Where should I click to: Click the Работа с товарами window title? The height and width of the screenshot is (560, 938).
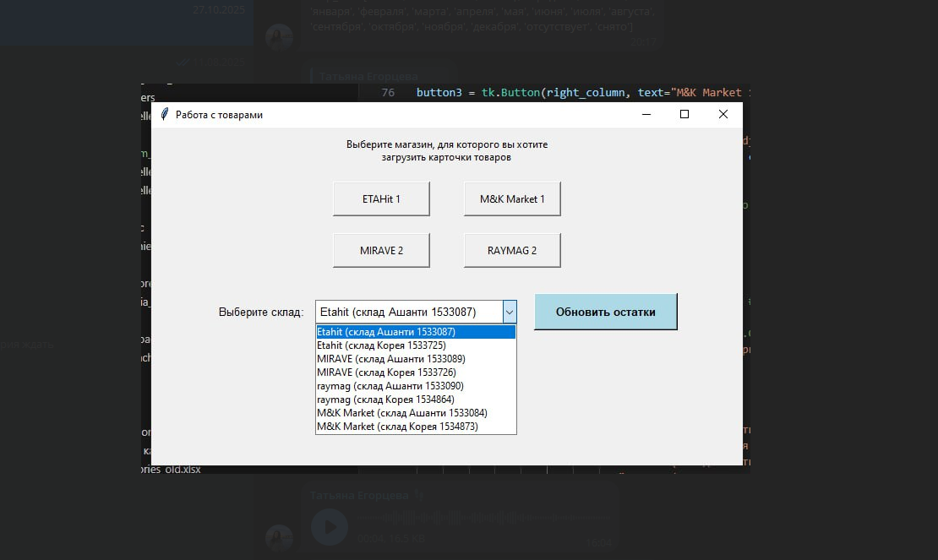(x=219, y=115)
